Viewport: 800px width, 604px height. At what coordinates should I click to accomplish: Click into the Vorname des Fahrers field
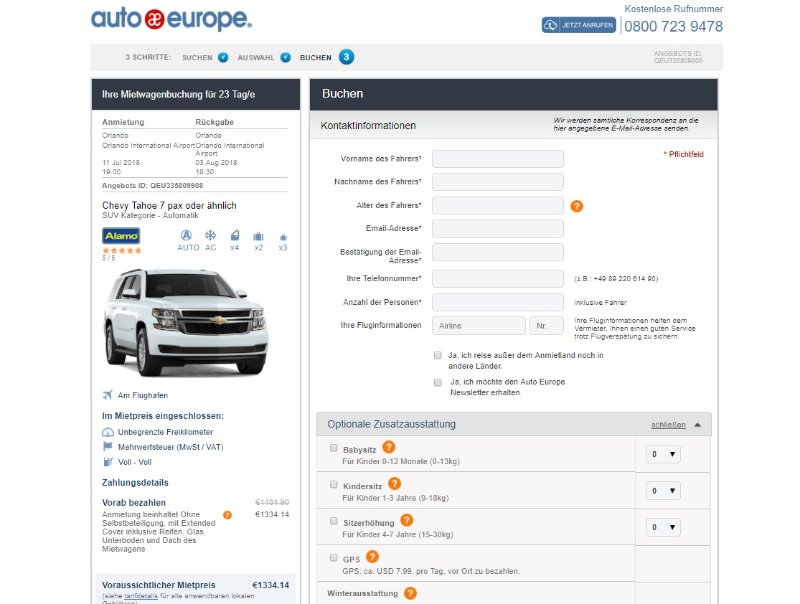[497, 159]
